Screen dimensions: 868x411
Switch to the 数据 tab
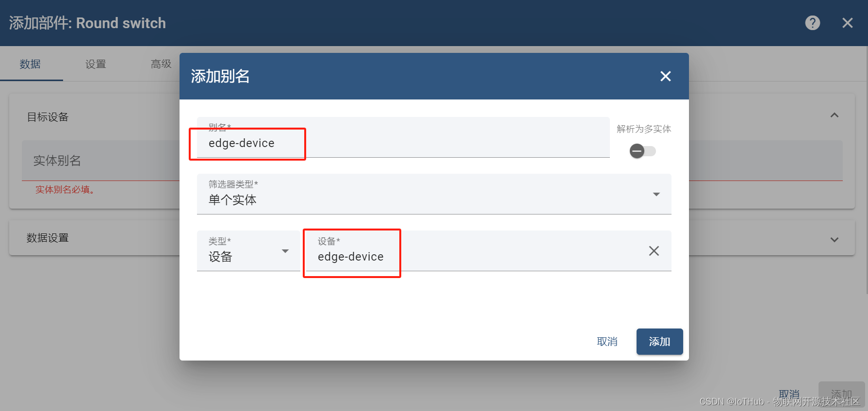coord(30,64)
